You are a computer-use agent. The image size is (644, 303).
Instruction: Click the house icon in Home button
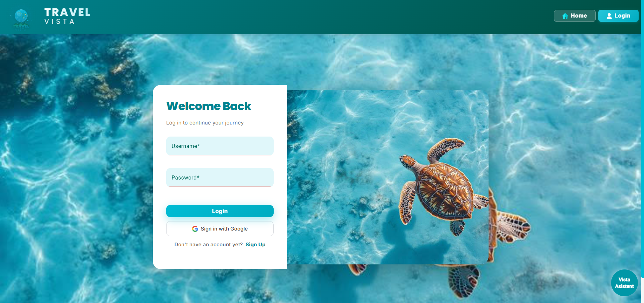[x=565, y=16]
